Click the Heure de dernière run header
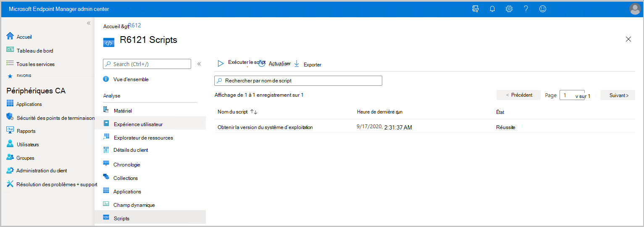644x227 pixels. click(380, 112)
